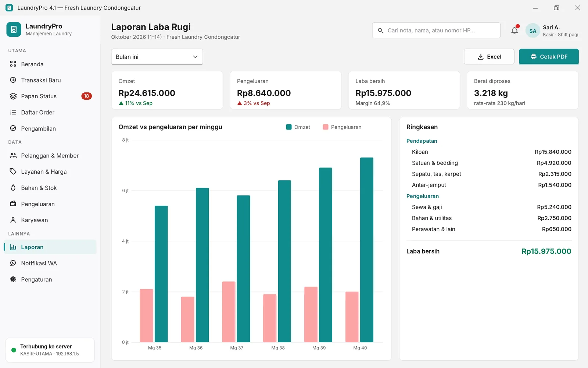Image resolution: width=588 pixels, height=368 pixels.
Task: Click the Transaksi Baru plus-circle icon
Action: click(13, 80)
